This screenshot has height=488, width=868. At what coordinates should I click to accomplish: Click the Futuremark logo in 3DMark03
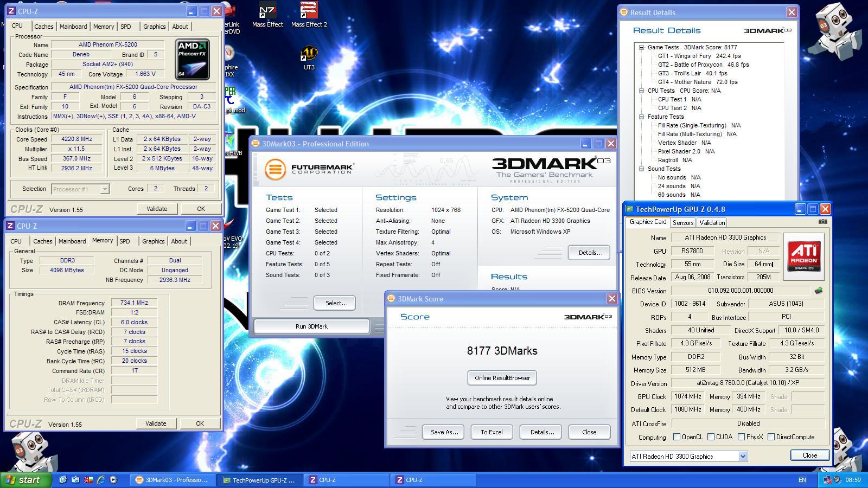309,169
